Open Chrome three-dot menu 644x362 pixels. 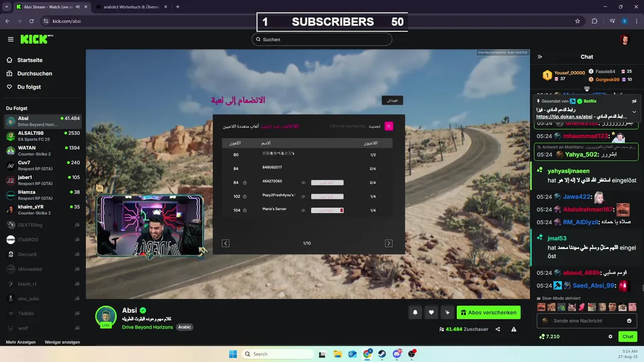click(636, 21)
